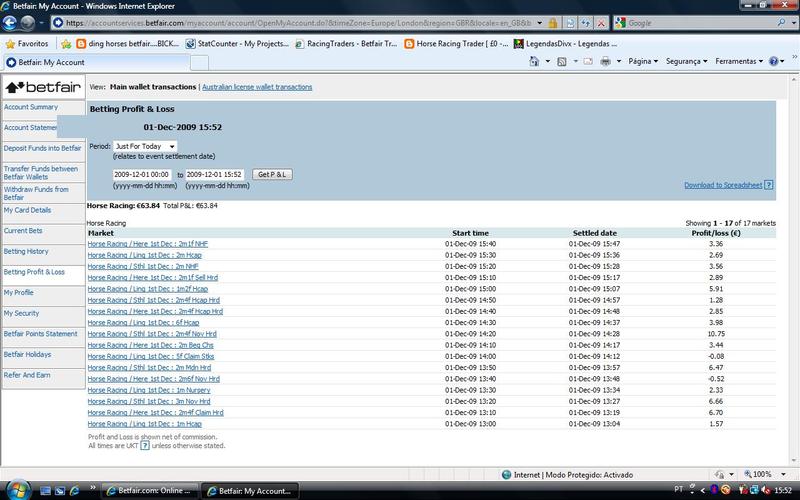
Task: Open the Página menu dropdown
Action: point(643,61)
